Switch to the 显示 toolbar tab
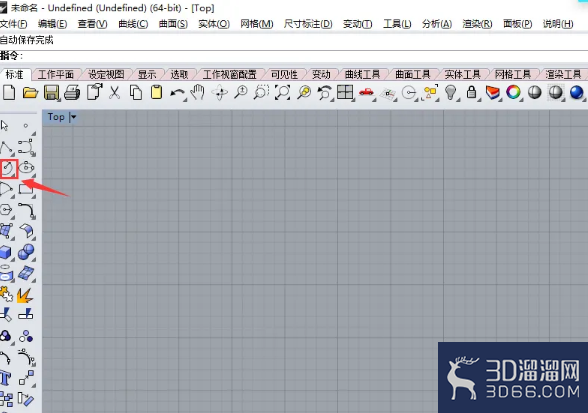The height and width of the screenshot is (413, 588). [147, 74]
